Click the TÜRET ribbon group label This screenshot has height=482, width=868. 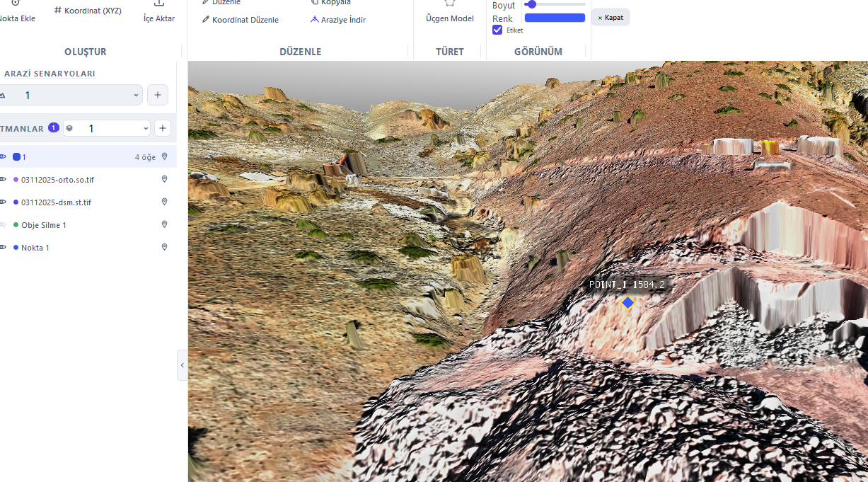pyautogui.click(x=450, y=52)
